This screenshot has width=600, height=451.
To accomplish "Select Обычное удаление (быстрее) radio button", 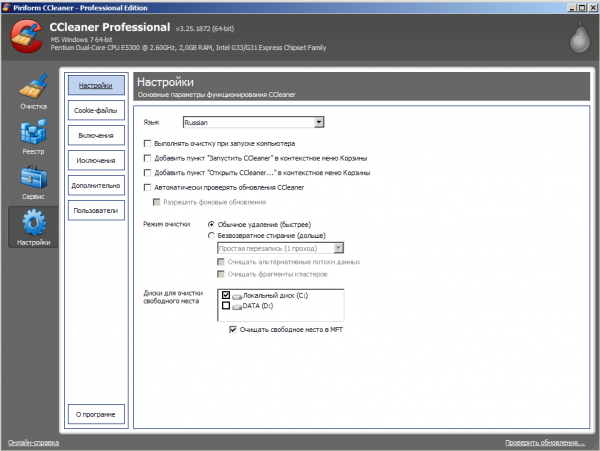I will click(211, 224).
